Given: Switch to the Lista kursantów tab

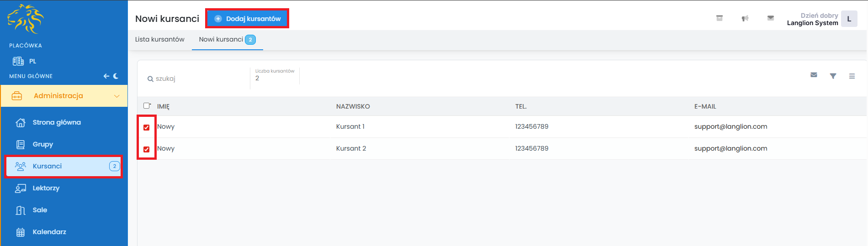Looking at the screenshot, I should tap(160, 40).
